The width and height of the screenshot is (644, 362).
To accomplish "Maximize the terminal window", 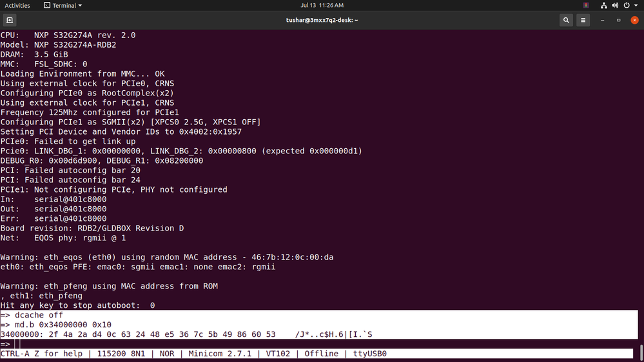I will tap(618, 20).
